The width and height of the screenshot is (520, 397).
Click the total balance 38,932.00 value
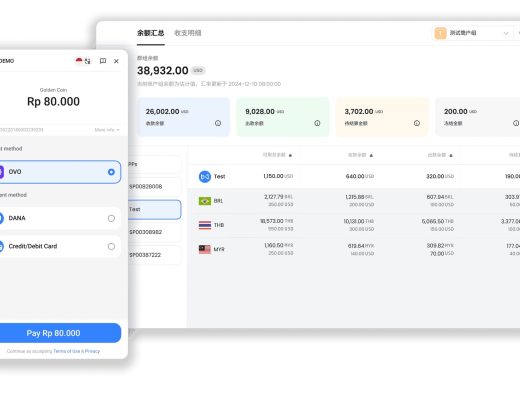(163, 71)
